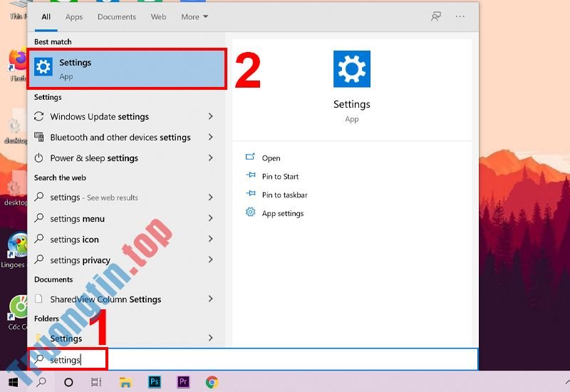The image size is (570, 392).
Task: Click the open-window icon beside Open
Action: tap(251, 156)
